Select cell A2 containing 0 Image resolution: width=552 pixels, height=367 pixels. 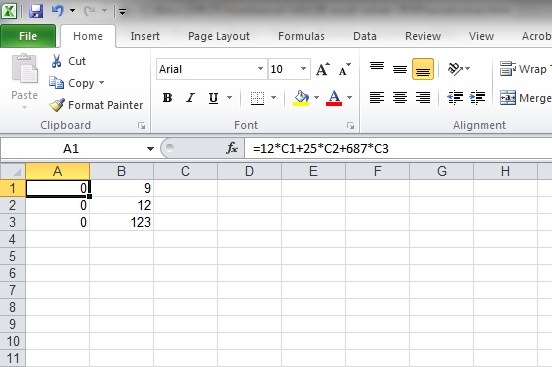point(57,205)
